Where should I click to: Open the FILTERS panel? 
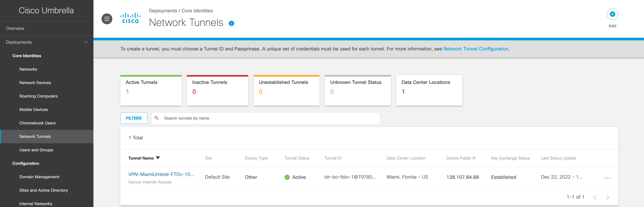134,118
